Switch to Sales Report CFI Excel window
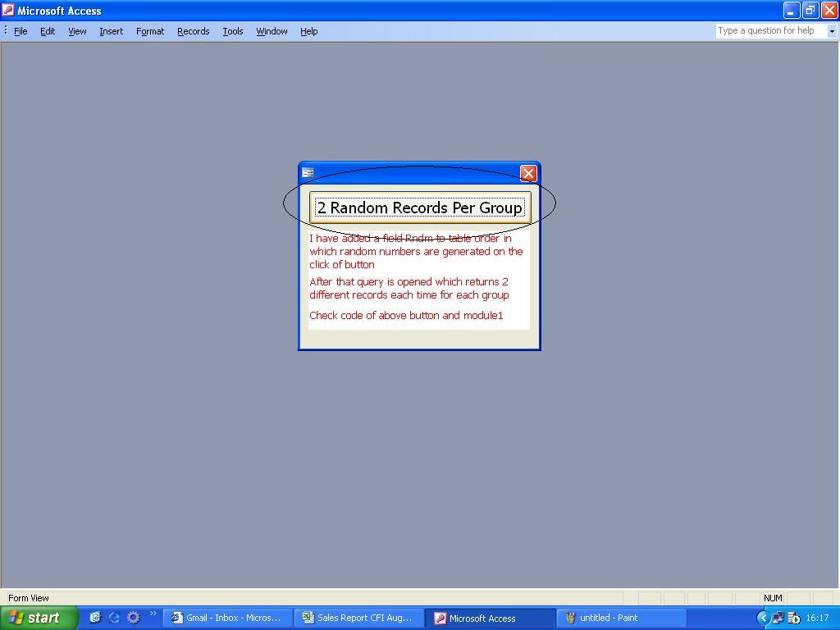Image resolution: width=840 pixels, height=630 pixels. tap(358, 618)
